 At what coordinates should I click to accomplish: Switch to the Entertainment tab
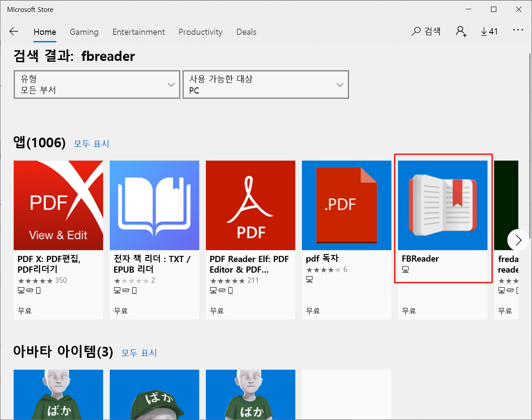[x=138, y=32]
